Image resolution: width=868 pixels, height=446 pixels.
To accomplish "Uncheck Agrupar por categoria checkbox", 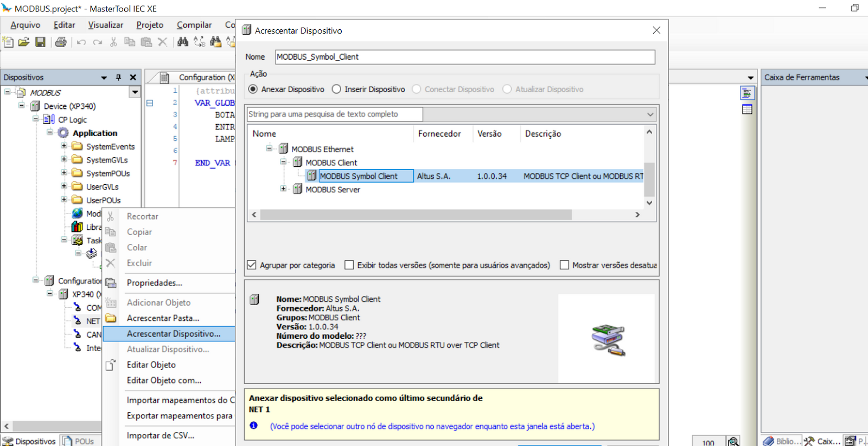I will click(252, 265).
